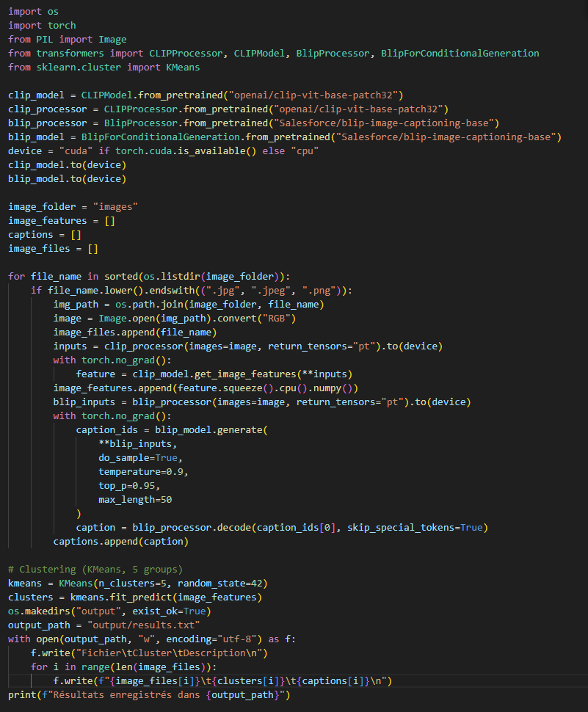Click 'KMeans' in the sklearn import line
588x712 pixels.
point(183,68)
